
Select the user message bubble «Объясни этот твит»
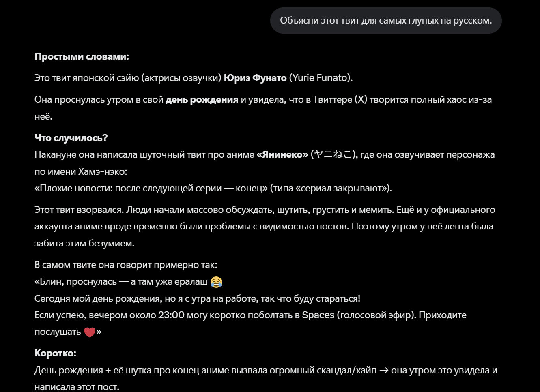click(x=386, y=21)
